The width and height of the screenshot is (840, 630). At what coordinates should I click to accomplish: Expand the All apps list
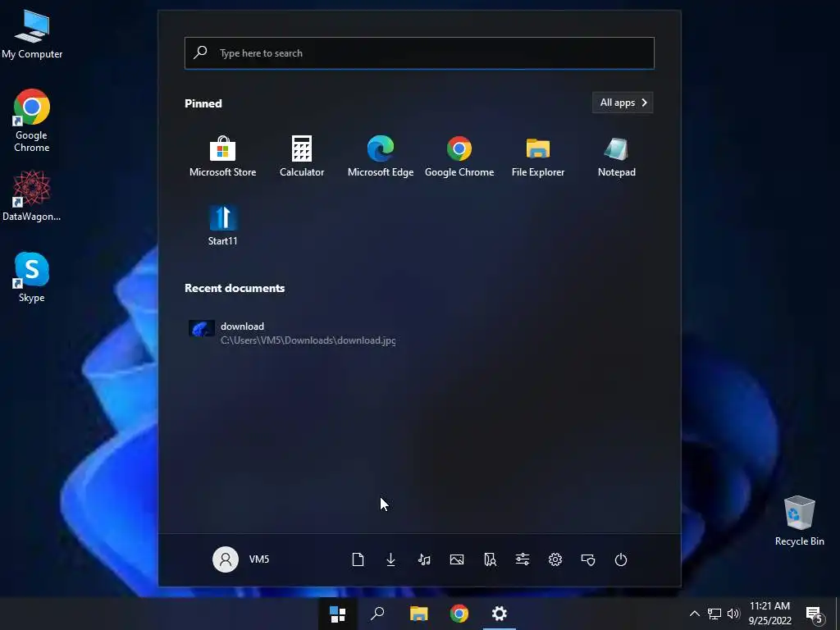tap(623, 103)
